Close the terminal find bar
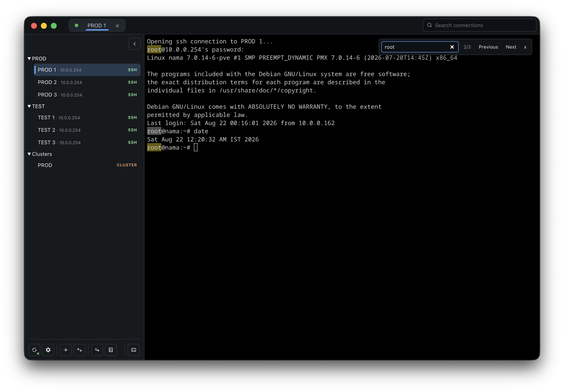Screen dimensions: 564x392 pyautogui.click(x=525, y=47)
